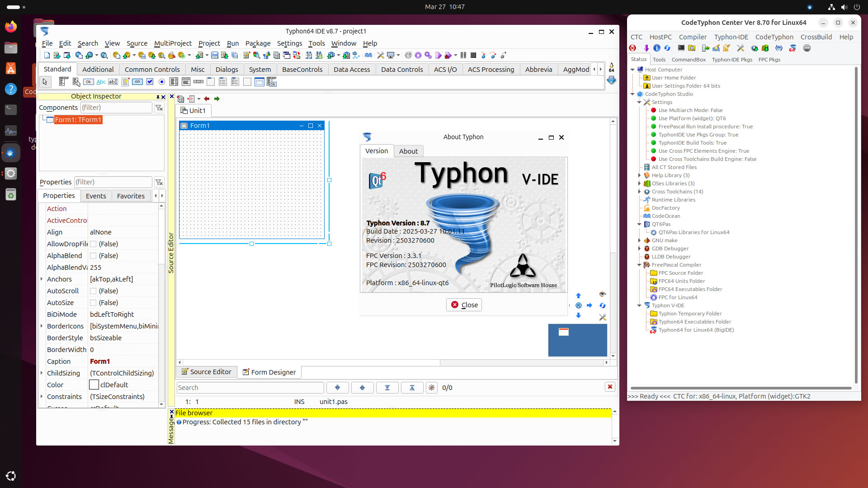Screen dimensions: 868x488
Task: Switch to Tools tab in CodeTyphon Center
Action: pos(659,60)
